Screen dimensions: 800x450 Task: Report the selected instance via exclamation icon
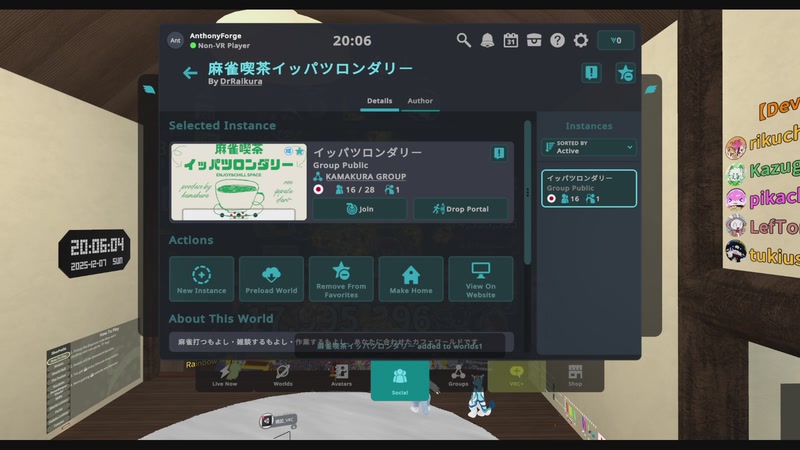[x=499, y=153]
